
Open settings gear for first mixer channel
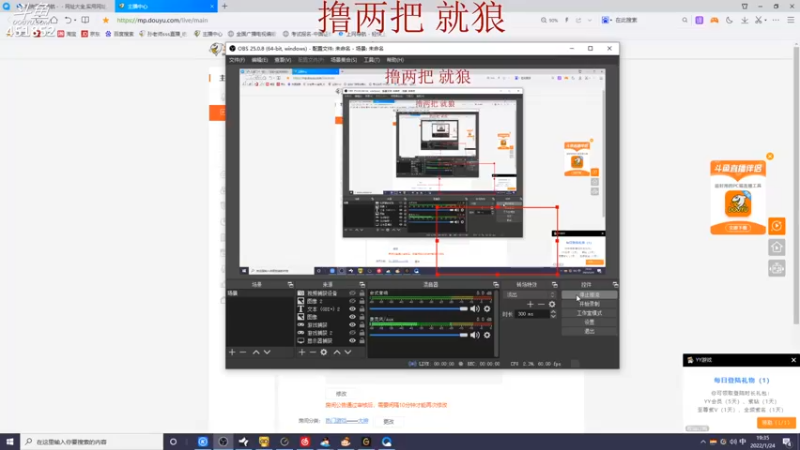click(487, 309)
